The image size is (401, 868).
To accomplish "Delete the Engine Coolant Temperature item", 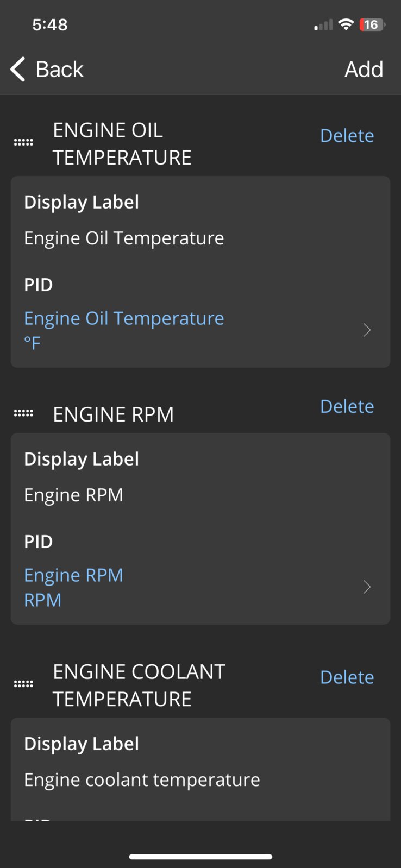I will [x=347, y=677].
